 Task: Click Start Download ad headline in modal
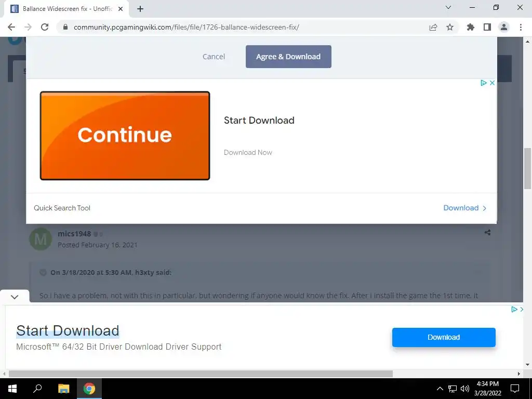point(259,121)
